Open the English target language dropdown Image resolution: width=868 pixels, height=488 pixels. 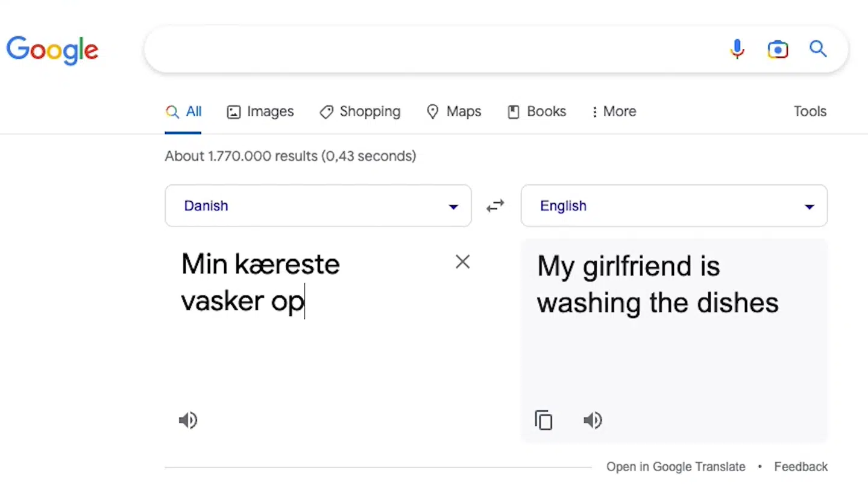(674, 206)
